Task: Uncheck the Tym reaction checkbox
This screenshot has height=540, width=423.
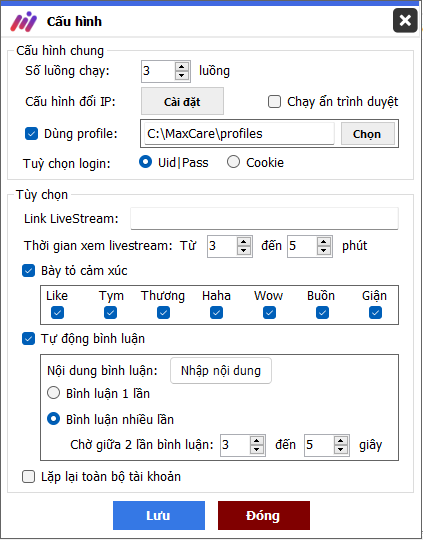Action: point(110,313)
